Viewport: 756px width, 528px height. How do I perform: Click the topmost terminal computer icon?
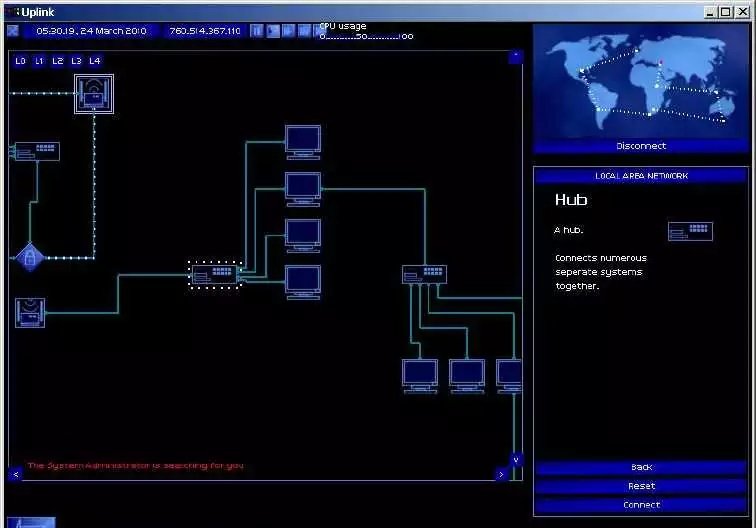302,140
